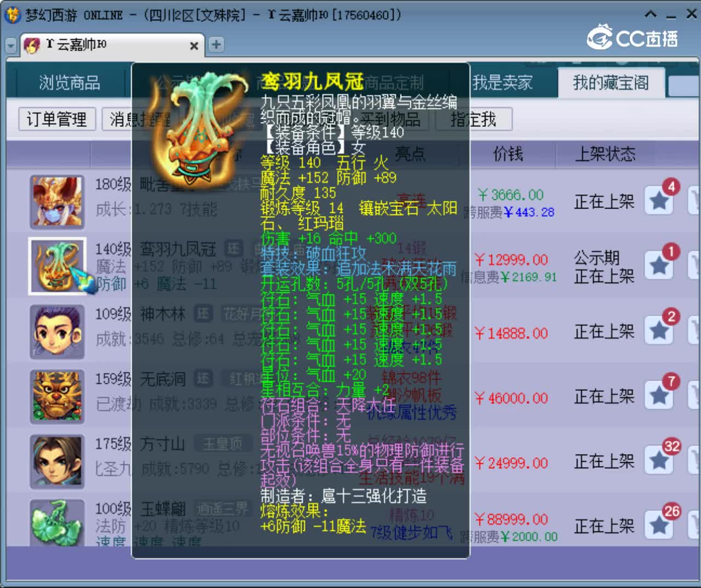Select the 175级 方寸山 character avatar
Image resolution: width=701 pixels, height=588 pixels.
[57, 461]
